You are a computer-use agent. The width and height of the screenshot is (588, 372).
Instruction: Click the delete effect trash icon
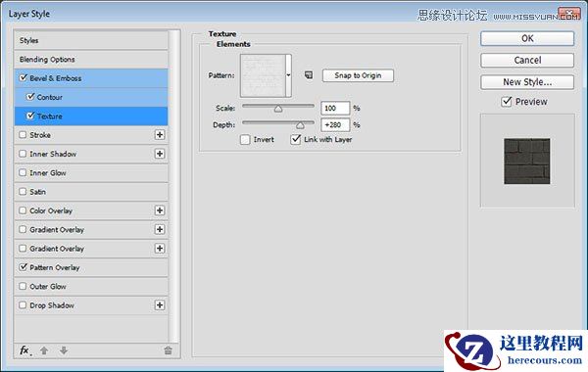[x=168, y=350]
